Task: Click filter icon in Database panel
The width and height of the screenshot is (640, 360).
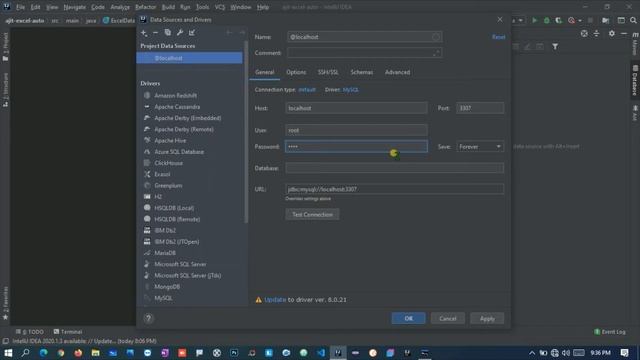Action: [555, 47]
